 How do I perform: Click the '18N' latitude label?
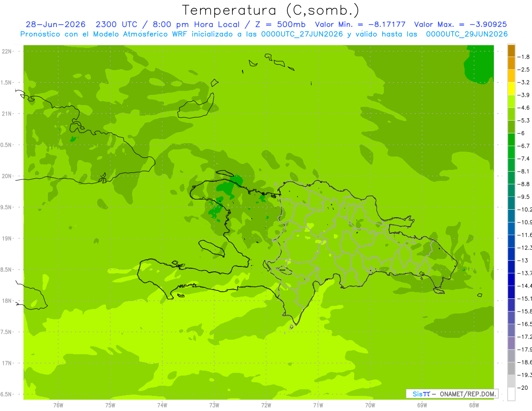point(7,301)
